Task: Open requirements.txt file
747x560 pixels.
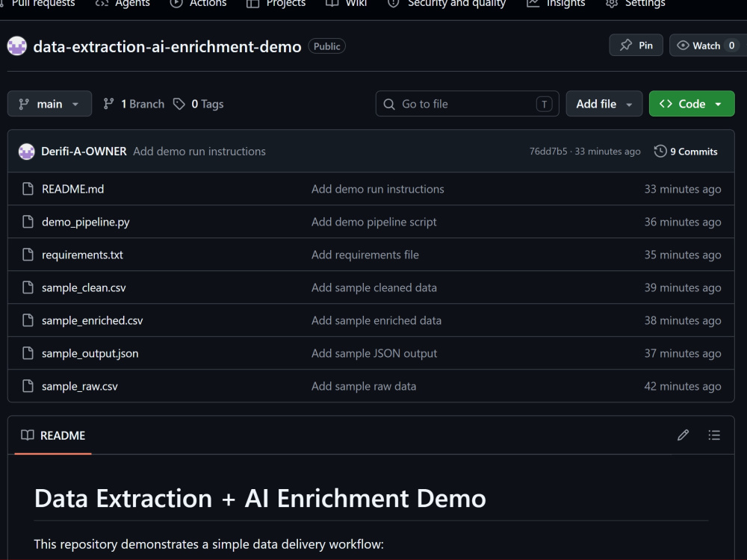Action: point(82,255)
